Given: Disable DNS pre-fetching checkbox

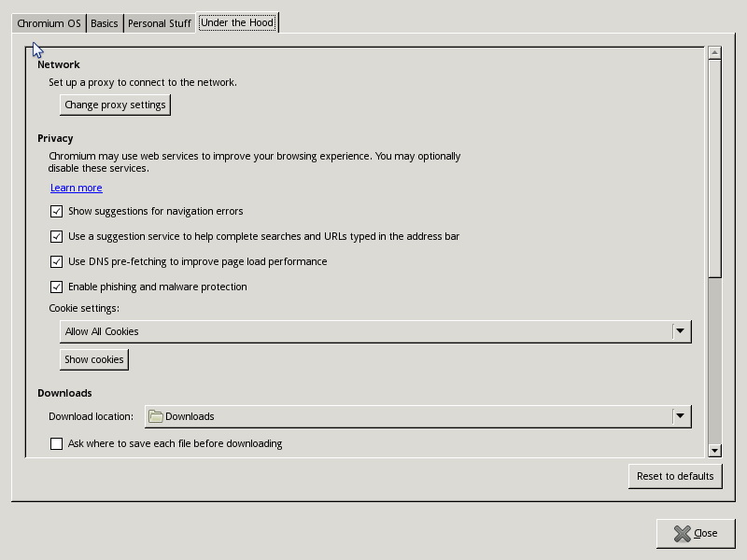Looking at the screenshot, I should (x=57, y=262).
